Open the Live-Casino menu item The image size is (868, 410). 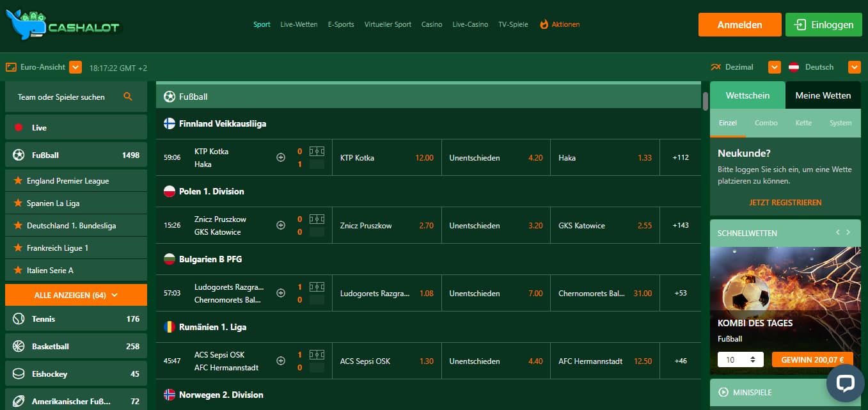tap(470, 24)
